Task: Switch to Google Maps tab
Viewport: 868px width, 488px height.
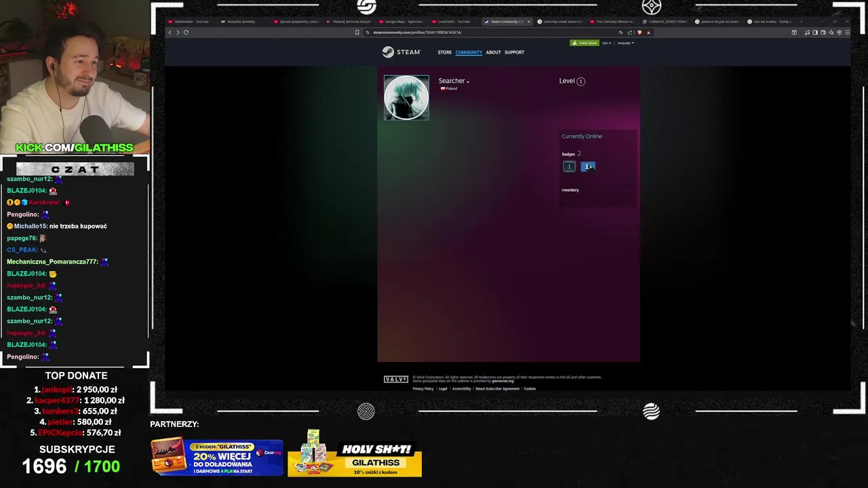Action: [x=402, y=22]
